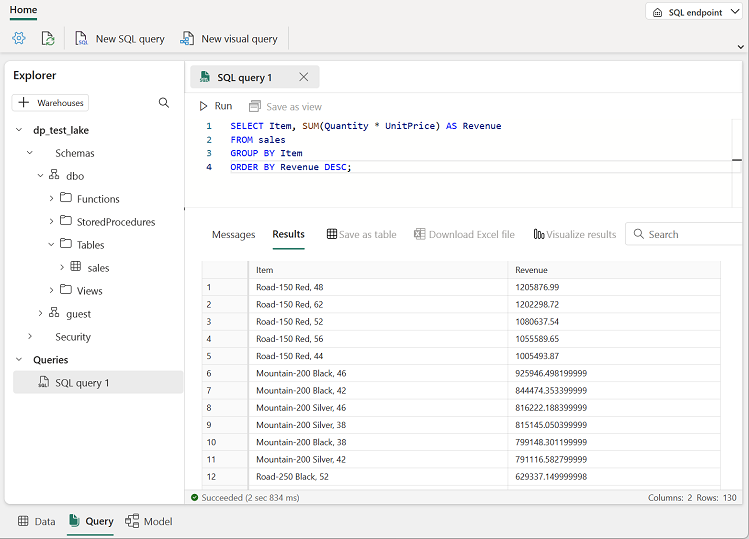Click the Save as view icon

pos(255,106)
